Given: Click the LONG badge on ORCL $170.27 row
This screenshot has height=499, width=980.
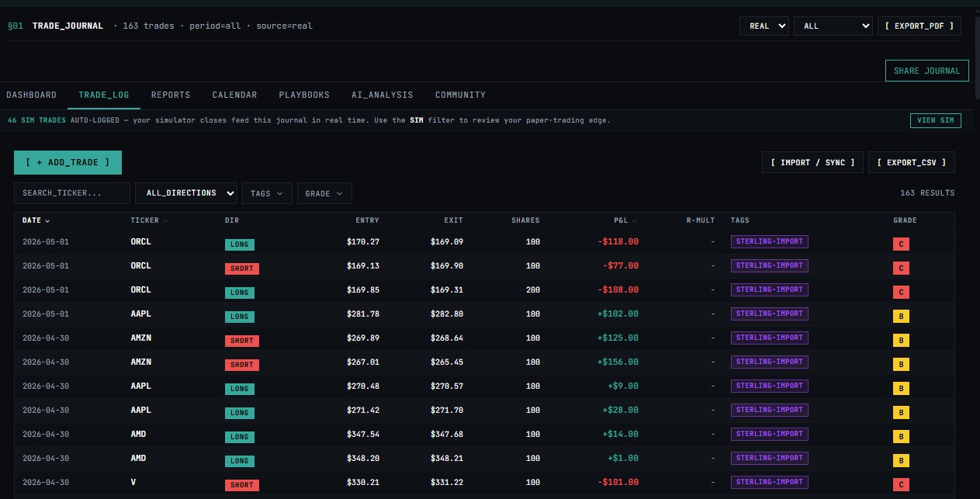Looking at the screenshot, I should [240, 244].
